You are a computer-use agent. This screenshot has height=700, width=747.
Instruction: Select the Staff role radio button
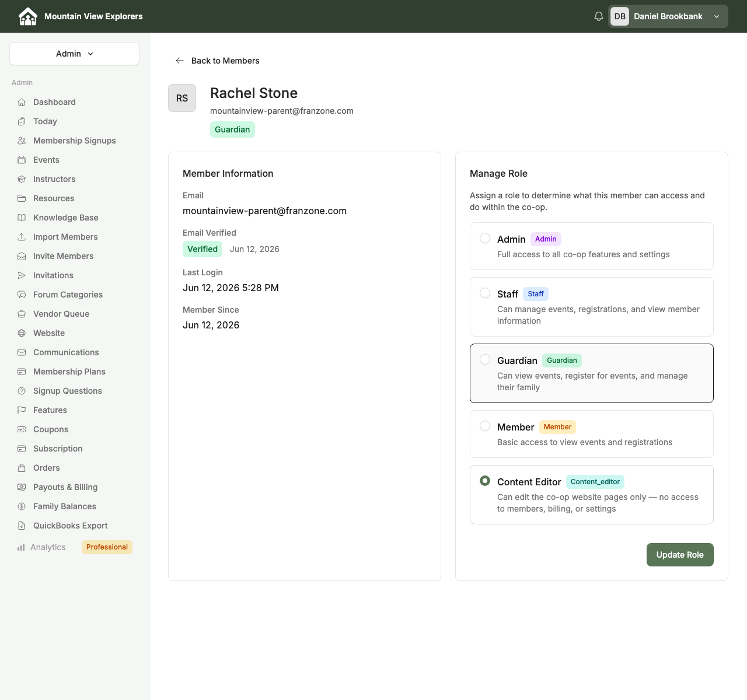[x=485, y=293]
